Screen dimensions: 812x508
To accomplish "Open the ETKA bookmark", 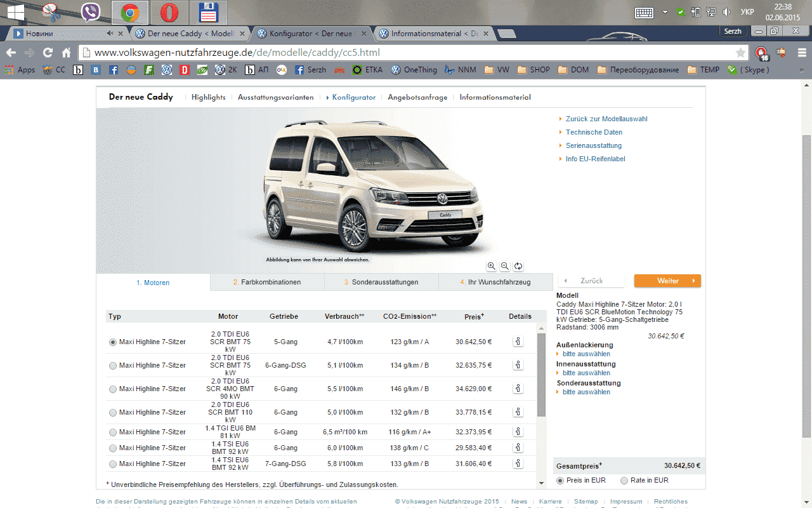I will point(368,70).
